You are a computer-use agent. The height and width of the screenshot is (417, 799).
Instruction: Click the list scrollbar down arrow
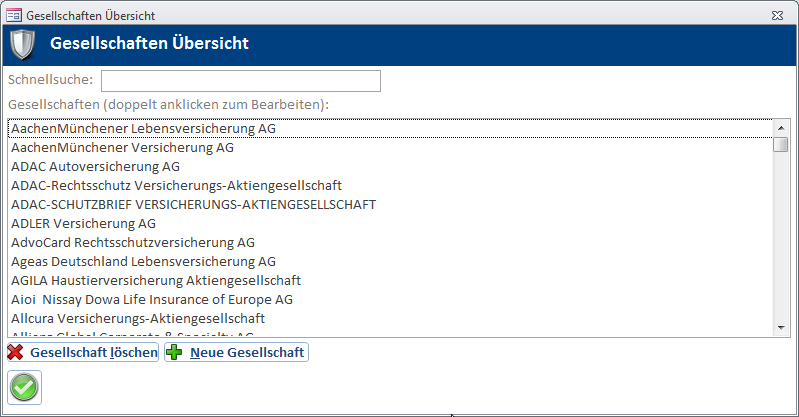click(781, 326)
